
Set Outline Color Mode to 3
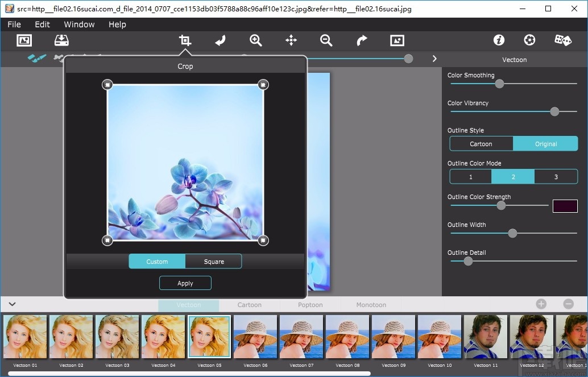click(556, 177)
